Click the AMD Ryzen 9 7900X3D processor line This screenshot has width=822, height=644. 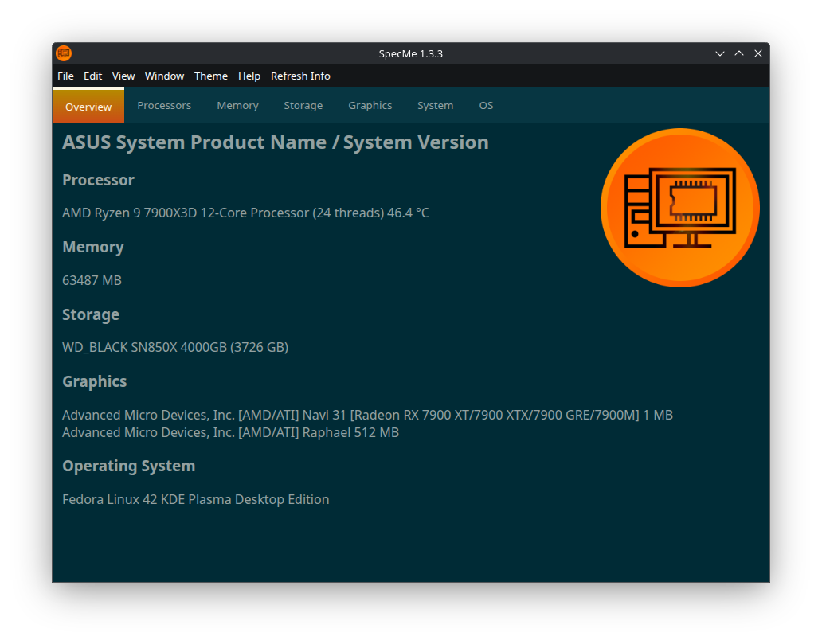point(245,213)
